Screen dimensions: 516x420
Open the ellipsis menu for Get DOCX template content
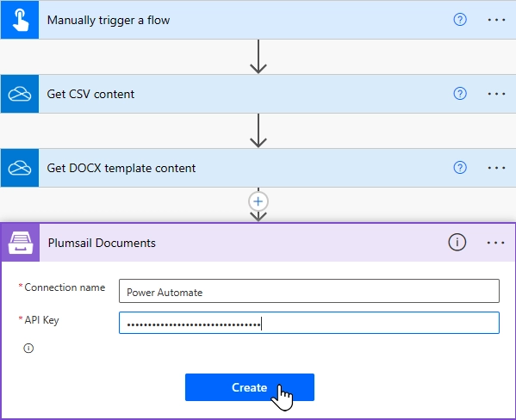coord(496,168)
